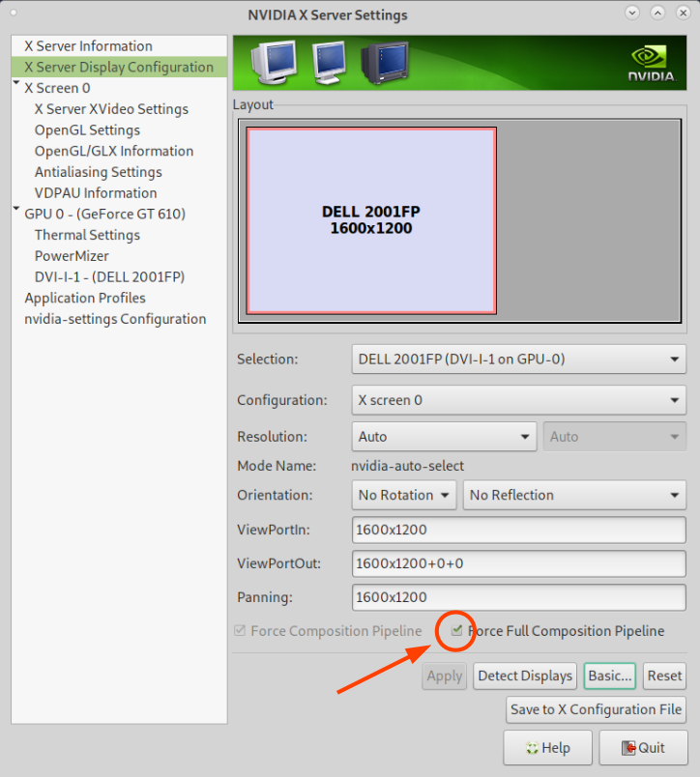
Task: Toggle Force Full Composition Pipeline checkbox
Action: [x=456, y=630]
